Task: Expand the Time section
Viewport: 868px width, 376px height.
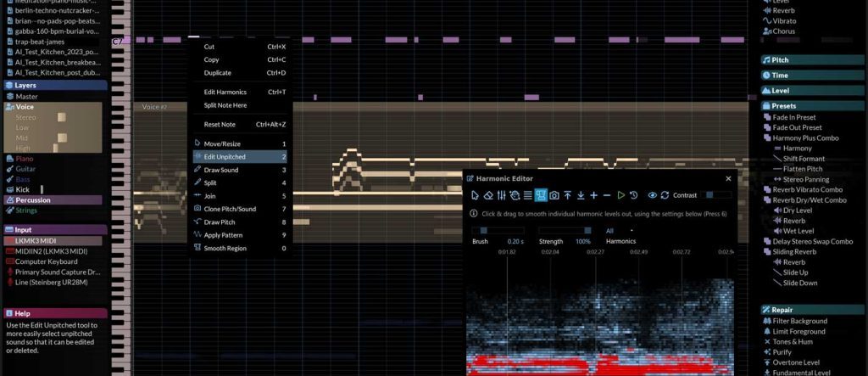Action: [812, 75]
